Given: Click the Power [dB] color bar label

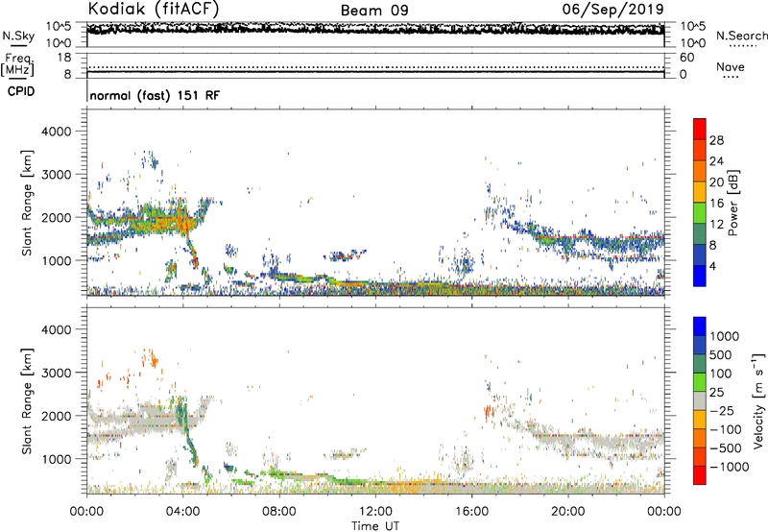Looking at the screenshot, I should click(732, 203).
